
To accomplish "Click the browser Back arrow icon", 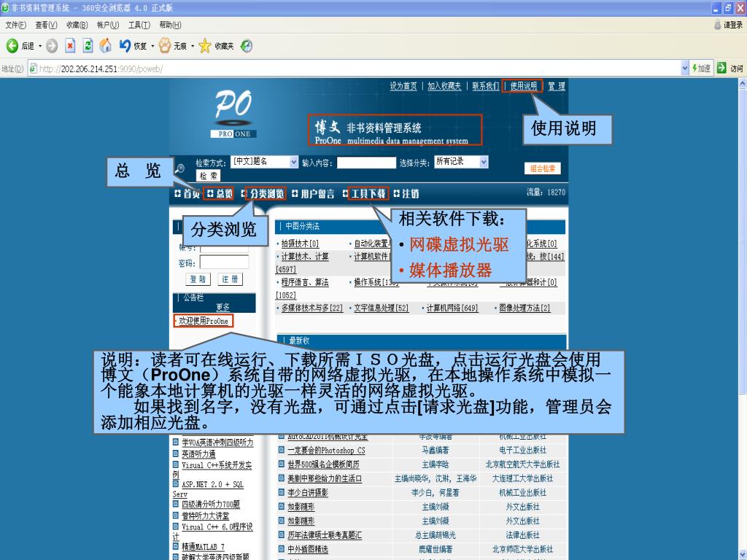I will pyautogui.click(x=12, y=46).
